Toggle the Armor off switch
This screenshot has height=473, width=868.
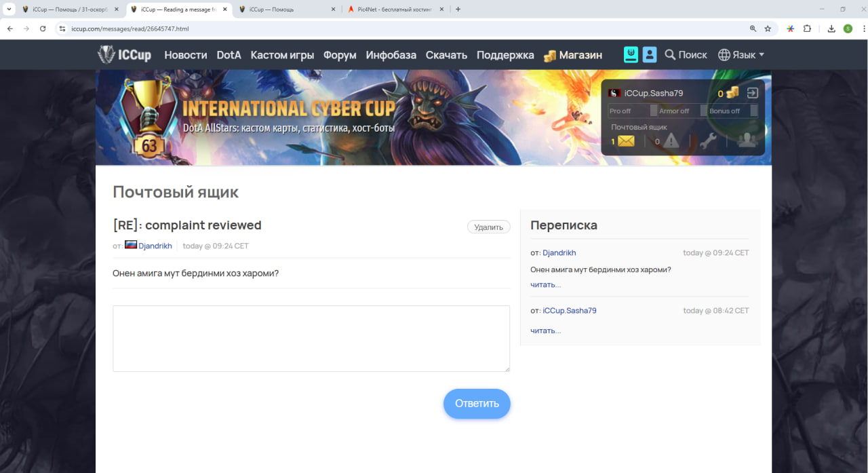click(x=703, y=111)
